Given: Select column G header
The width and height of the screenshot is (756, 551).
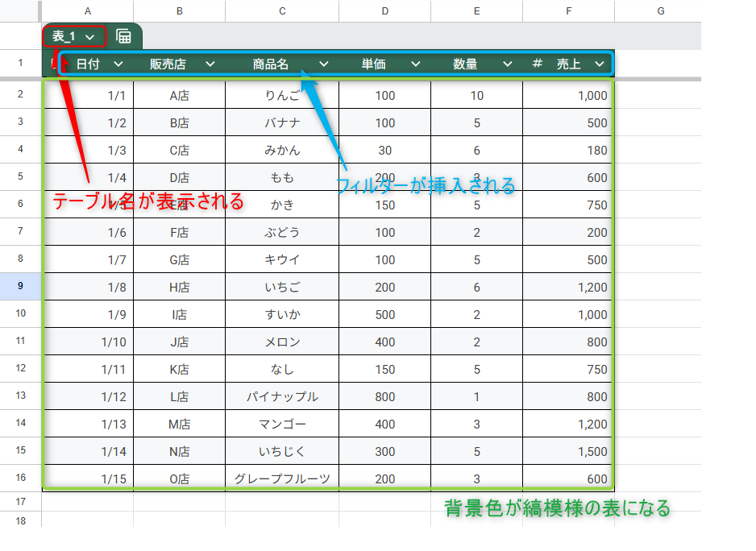Looking at the screenshot, I should point(660,10).
